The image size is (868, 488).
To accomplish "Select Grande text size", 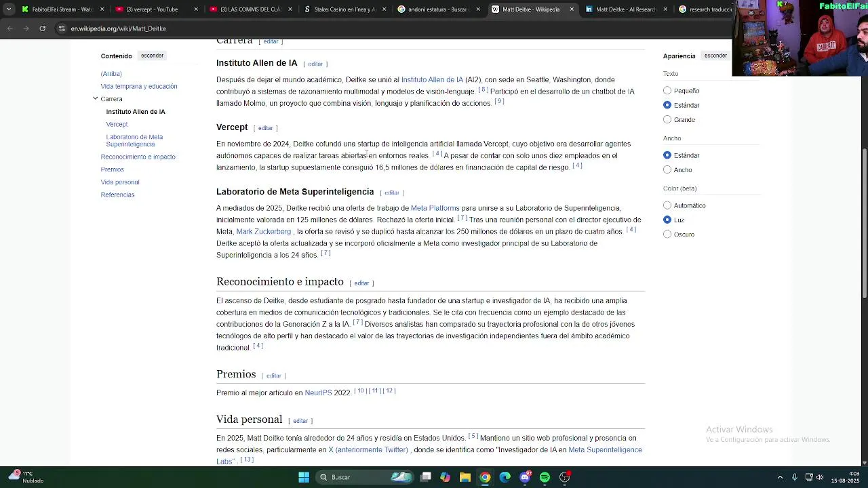I will [667, 119].
